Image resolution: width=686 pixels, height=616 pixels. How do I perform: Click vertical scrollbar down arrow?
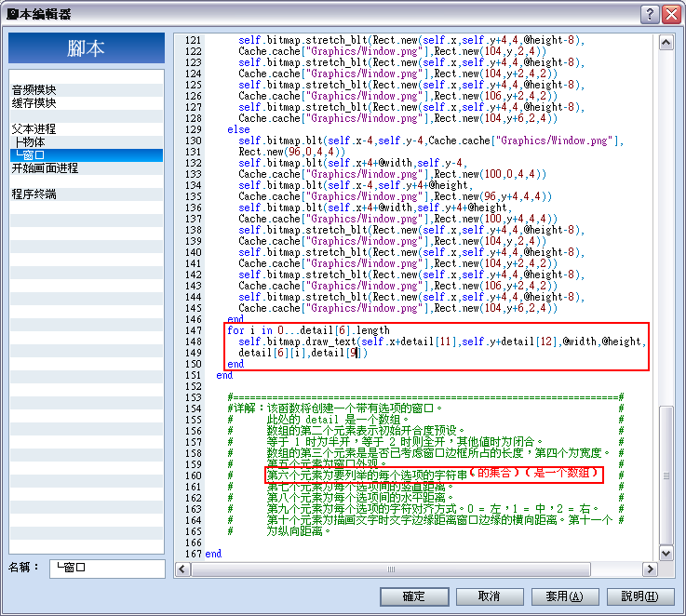[666, 553]
